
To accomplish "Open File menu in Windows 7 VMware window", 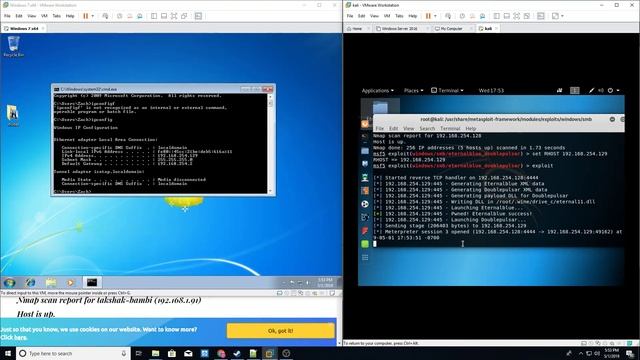I will pyautogui.click(x=7, y=16).
